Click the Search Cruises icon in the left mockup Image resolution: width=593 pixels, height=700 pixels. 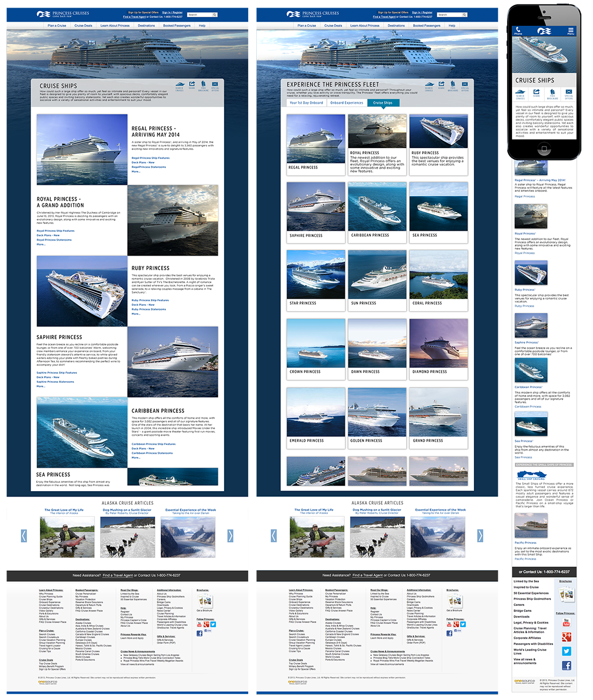[179, 87]
